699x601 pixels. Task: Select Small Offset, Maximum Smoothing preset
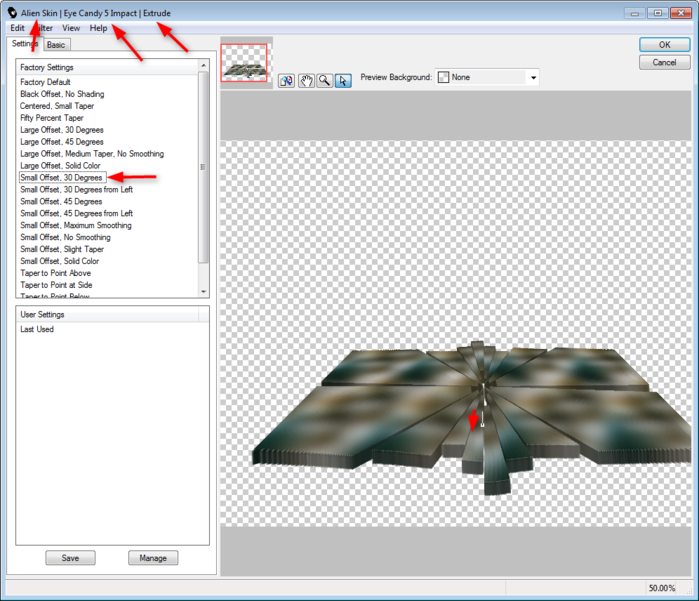pos(76,225)
